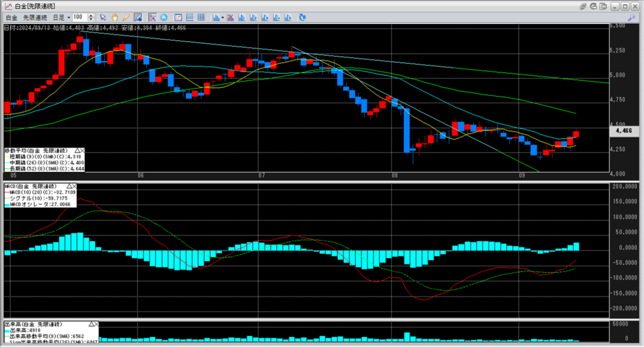Click the MACDオシレータ legend line
Image resolution: width=644 pixels, height=347 pixels.
(x=38, y=204)
